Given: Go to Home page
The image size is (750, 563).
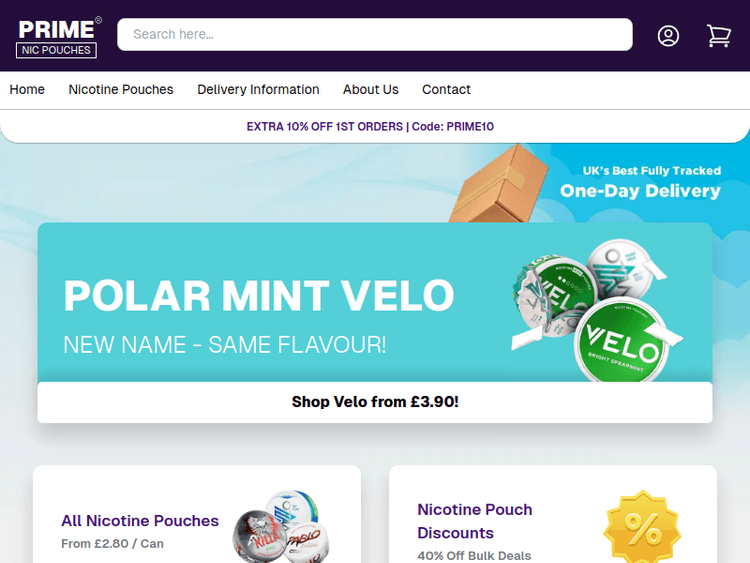Looking at the screenshot, I should pos(27,89).
